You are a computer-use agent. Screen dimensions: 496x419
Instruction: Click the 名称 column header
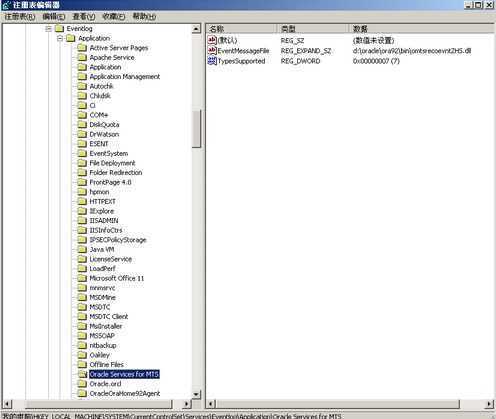click(x=241, y=29)
